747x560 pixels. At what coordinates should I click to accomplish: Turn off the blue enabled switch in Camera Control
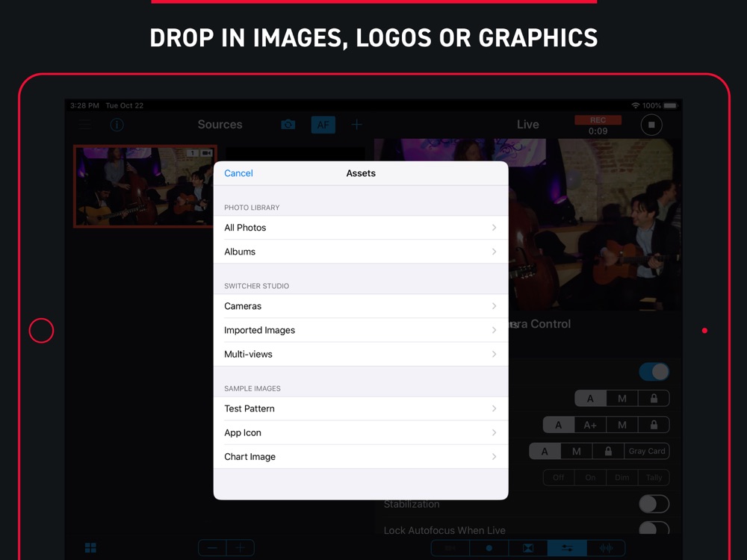tap(654, 372)
